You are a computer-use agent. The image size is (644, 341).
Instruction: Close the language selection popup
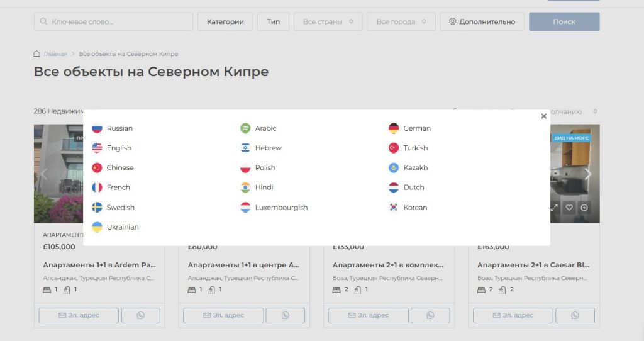tap(543, 116)
